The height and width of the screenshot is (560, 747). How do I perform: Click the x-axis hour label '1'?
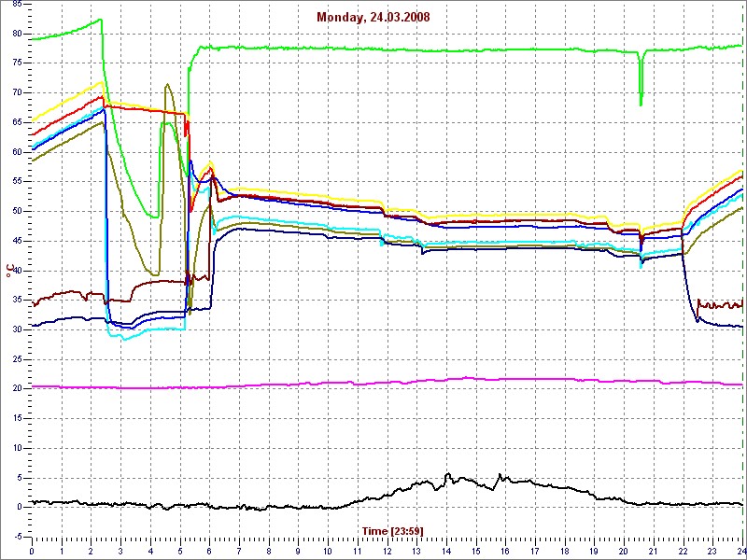[x=62, y=550]
